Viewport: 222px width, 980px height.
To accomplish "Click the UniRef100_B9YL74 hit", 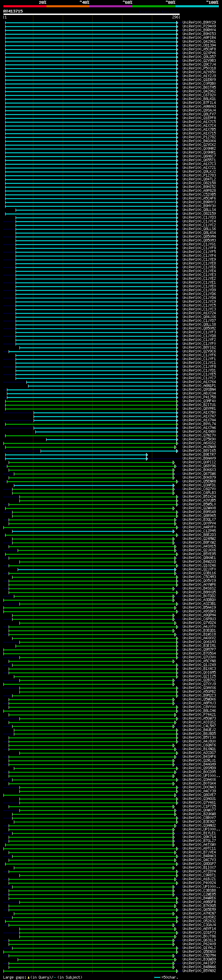I will (x=199, y=424).
